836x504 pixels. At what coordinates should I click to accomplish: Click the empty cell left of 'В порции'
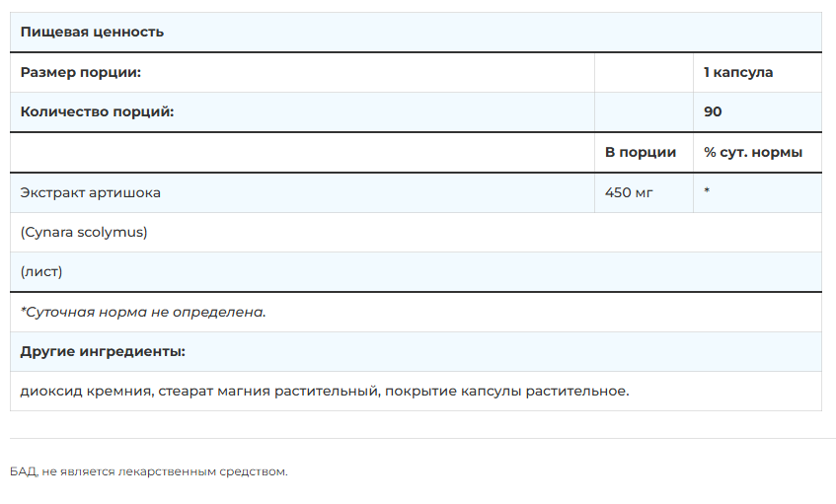(302, 152)
